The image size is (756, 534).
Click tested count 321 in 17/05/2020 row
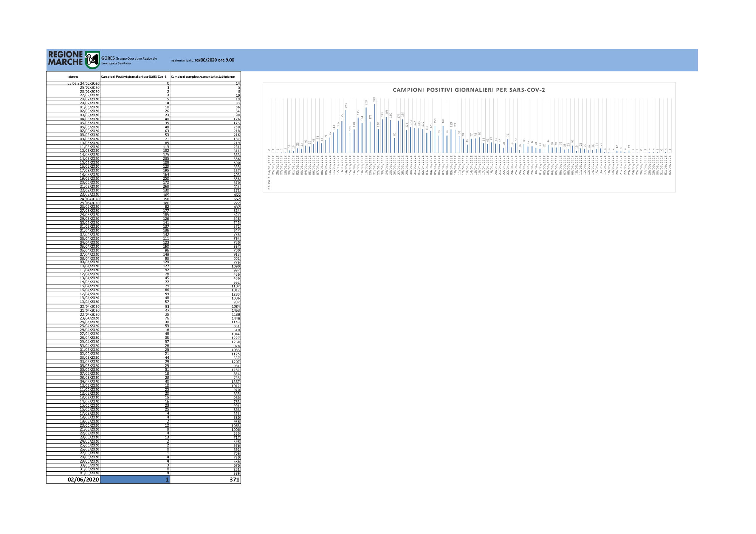pyautogui.click(x=237, y=414)
